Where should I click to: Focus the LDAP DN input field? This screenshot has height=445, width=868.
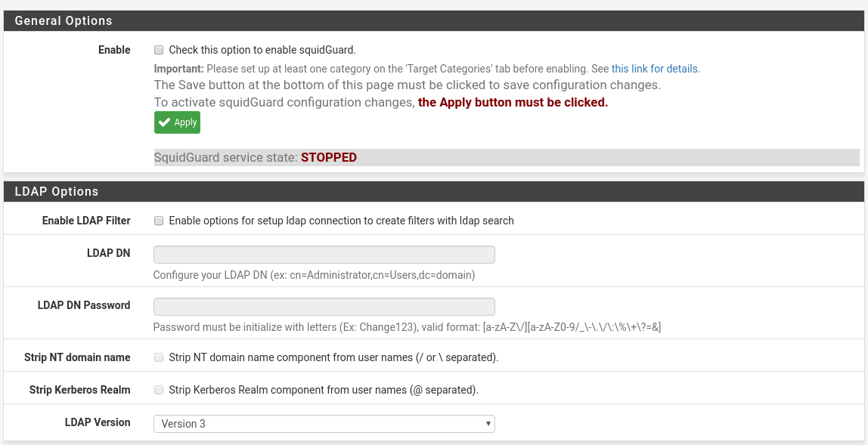point(324,255)
